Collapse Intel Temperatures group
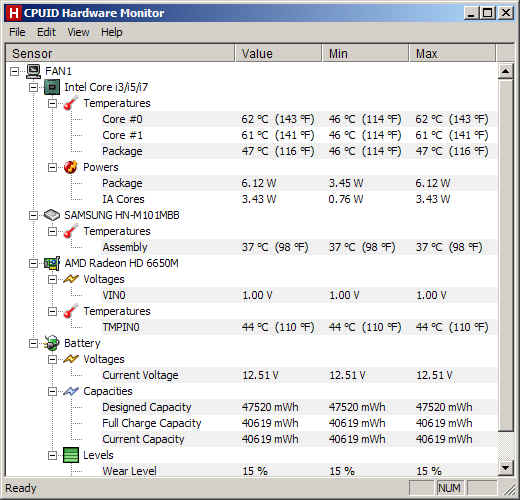The height and width of the screenshot is (500, 520). click(52, 103)
